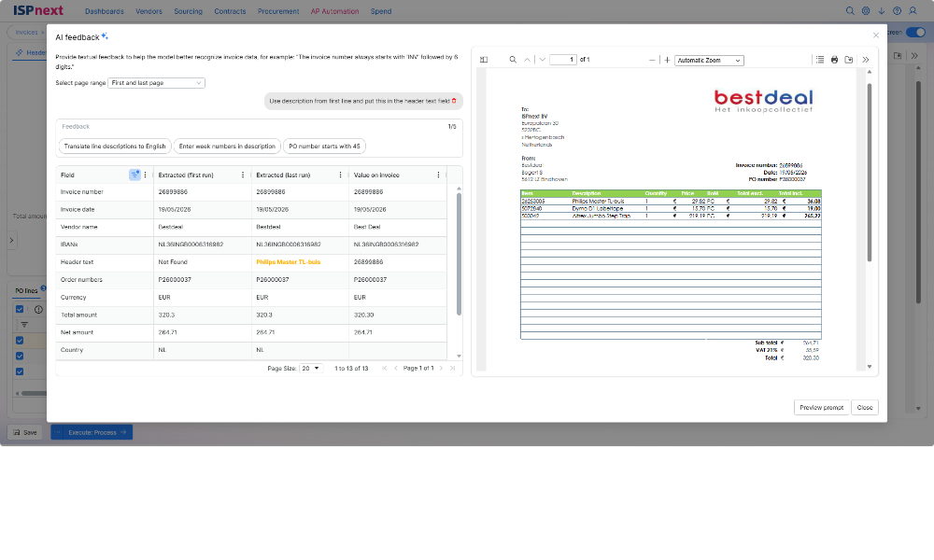
Task: Choose 'Translate line descriptions to English' suggestion
Action: coord(115,147)
